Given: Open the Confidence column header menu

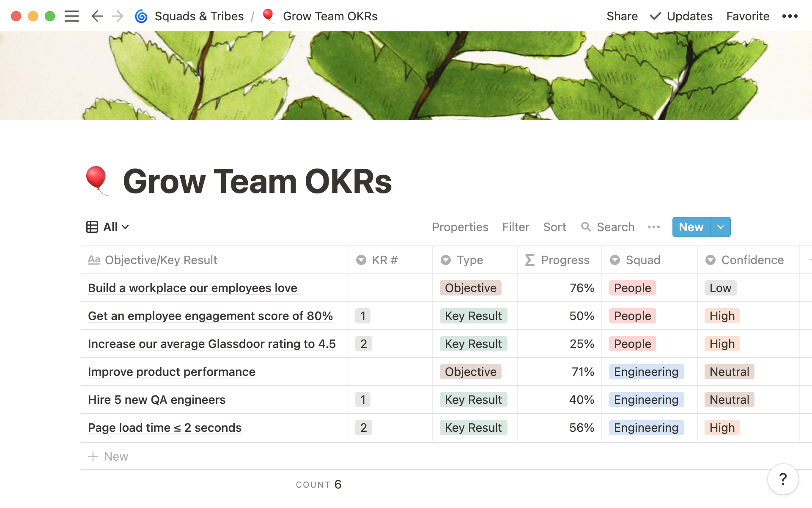Looking at the screenshot, I should [749, 260].
